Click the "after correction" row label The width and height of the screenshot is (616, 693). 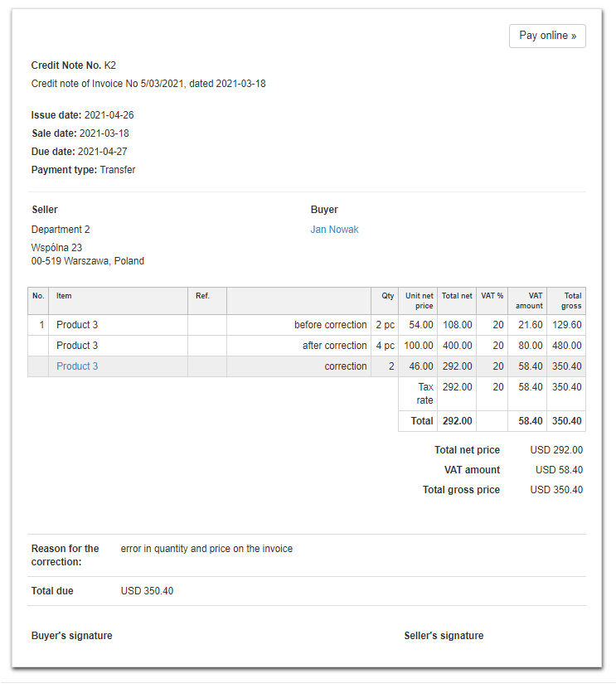334,346
